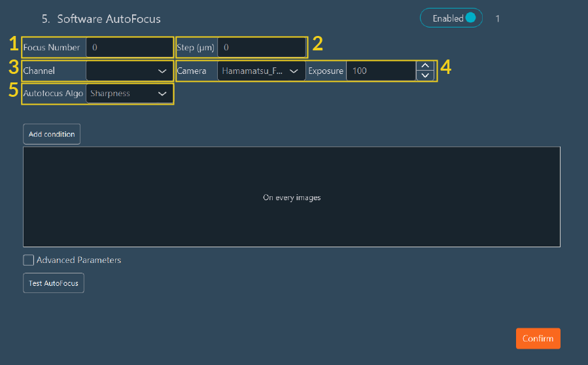Image resolution: width=588 pixels, height=365 pixels.
Task: Click the Step (µm) label
Action: [196, 48]
